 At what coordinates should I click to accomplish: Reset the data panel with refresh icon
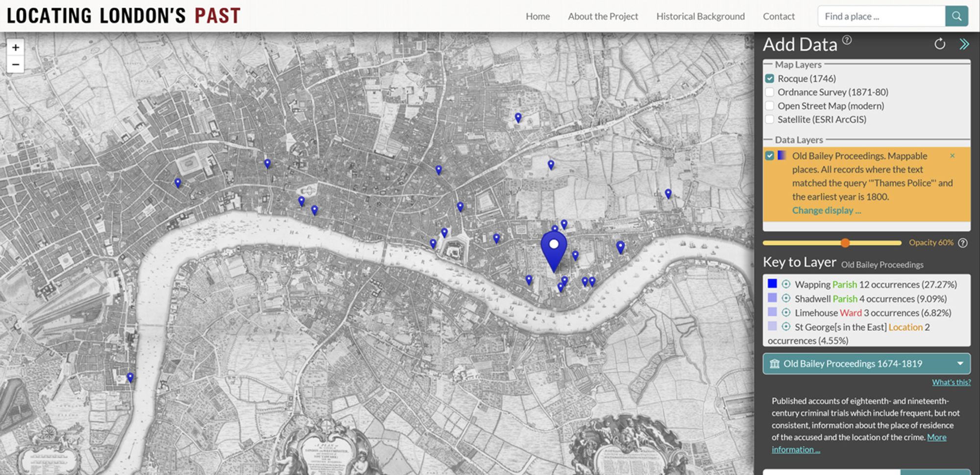tap(939, 44)
